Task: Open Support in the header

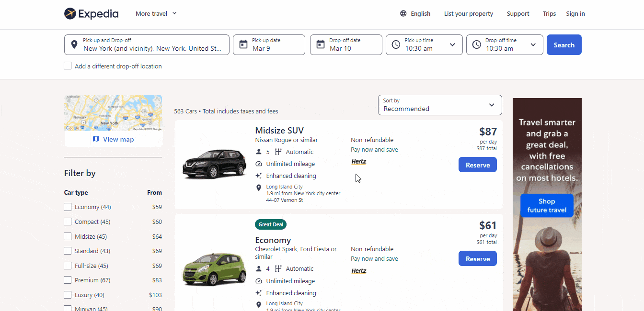Action: (x=518, y=13)
